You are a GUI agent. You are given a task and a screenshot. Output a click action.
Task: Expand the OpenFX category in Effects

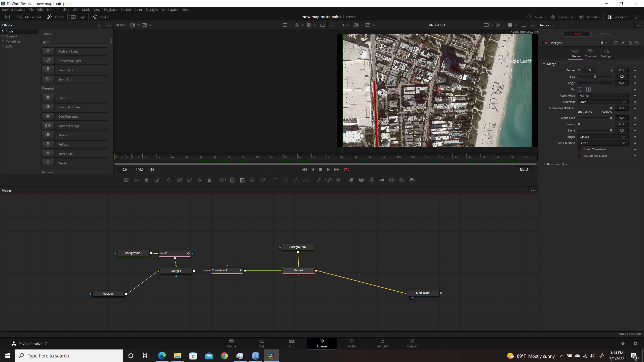point(3,36)
